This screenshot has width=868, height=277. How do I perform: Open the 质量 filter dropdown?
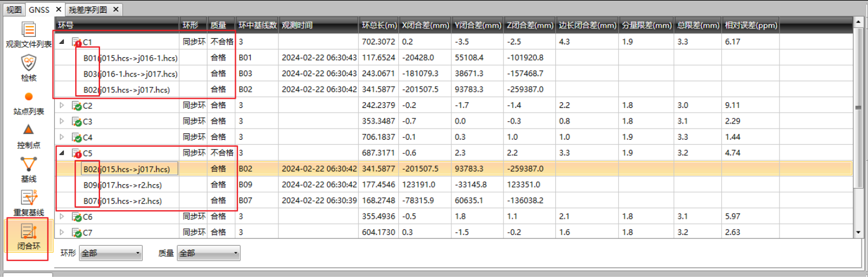coord(209,253)
